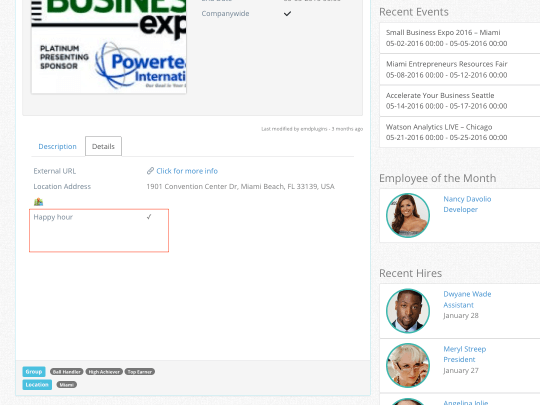The height and width of the screenshot is (405, 540).
Task: Click the 05-02-2016 00:00 date range
Action: point(446,43)
